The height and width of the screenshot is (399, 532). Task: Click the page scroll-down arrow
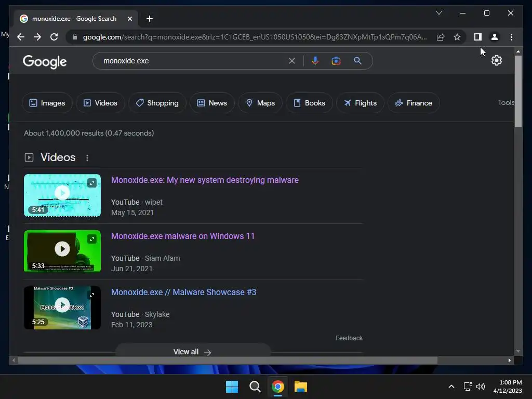[518, 351]
